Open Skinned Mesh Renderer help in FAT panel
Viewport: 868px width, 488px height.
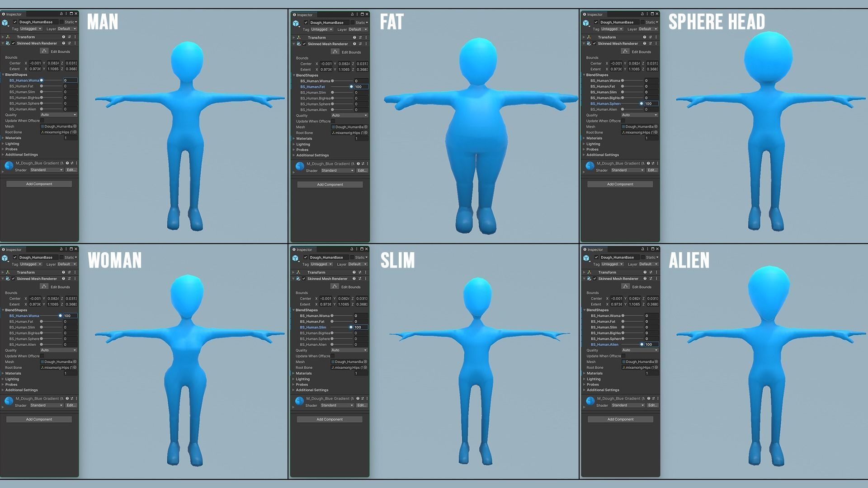[x=354, y=44]
